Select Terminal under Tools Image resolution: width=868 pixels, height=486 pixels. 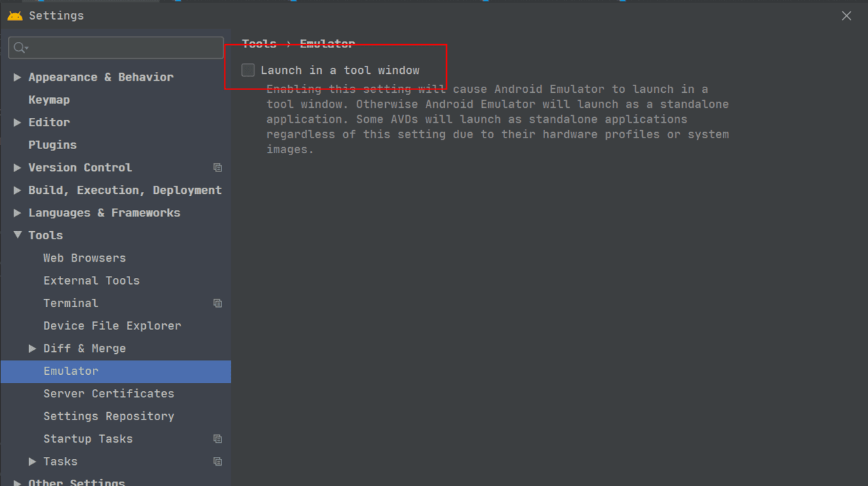71,303
